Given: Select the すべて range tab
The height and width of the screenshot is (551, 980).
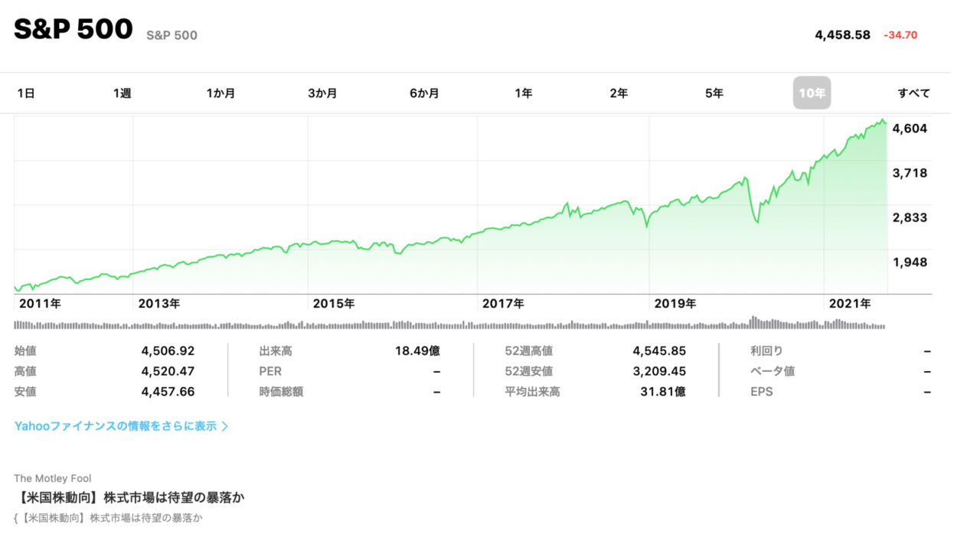Looking at the screenshot, I should coord(914,93).
